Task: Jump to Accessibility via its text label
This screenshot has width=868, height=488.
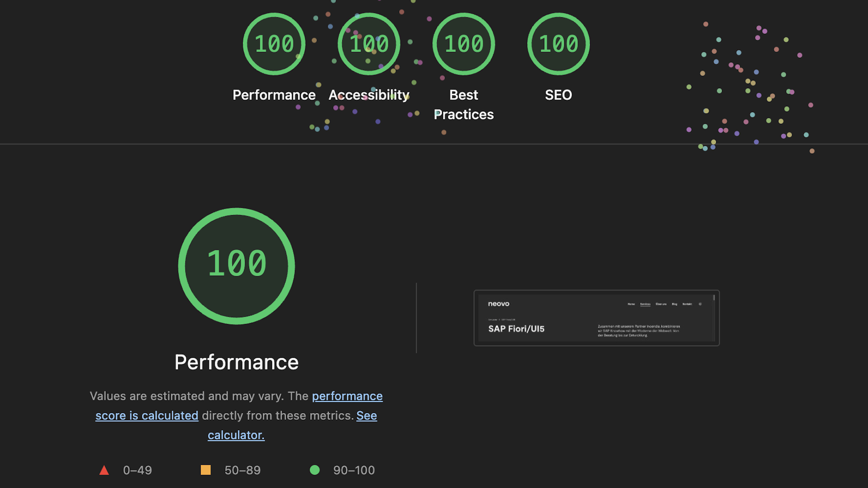Action: pyautogui.click(x=369, y=95)
